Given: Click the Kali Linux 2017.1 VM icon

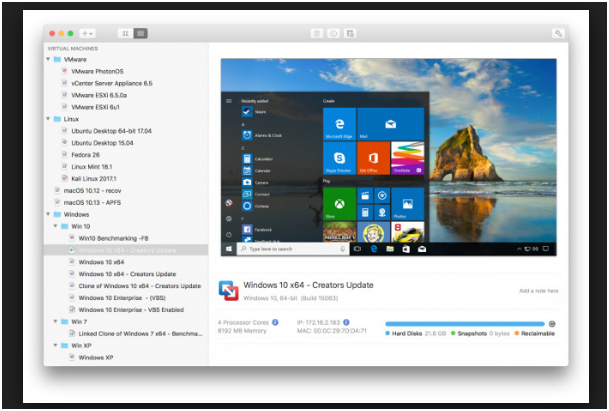Looking at the screenshot, I should coord(65,178).
